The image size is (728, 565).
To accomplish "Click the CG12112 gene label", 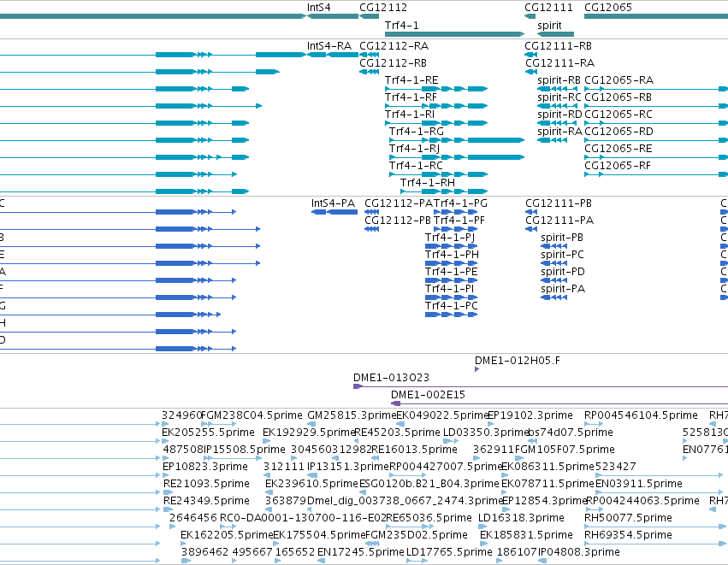I will (383, 8).
